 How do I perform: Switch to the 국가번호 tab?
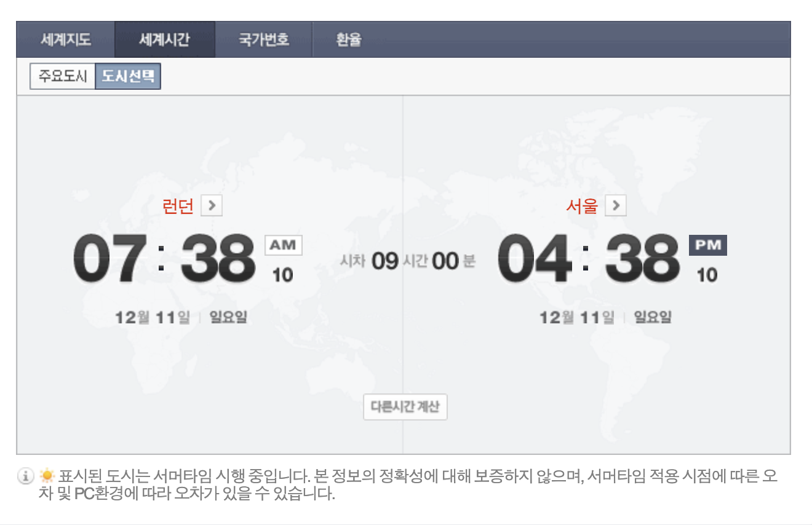pos(264,40)
